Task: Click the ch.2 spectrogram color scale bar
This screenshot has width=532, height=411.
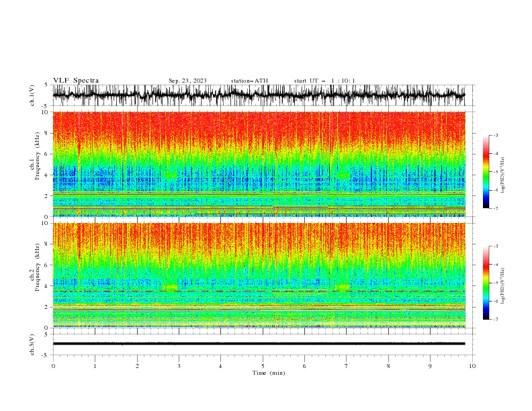Action: (486, 283)
